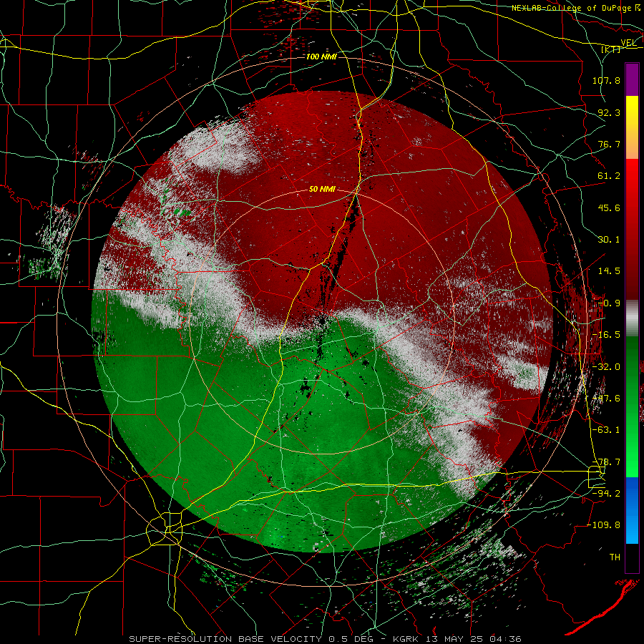Click the KT units label
644x644 pixels.
point(611,49)
